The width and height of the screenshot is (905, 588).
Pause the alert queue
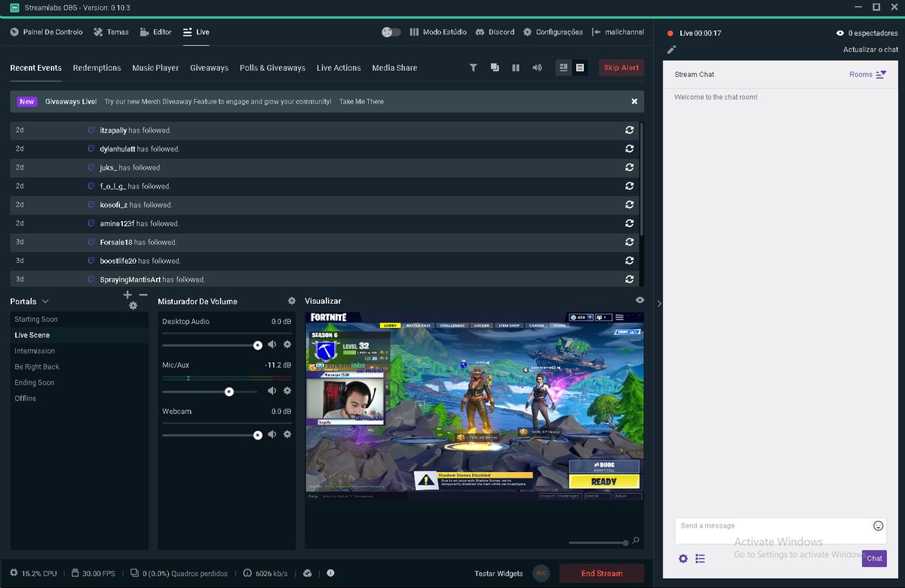point(516,68)
